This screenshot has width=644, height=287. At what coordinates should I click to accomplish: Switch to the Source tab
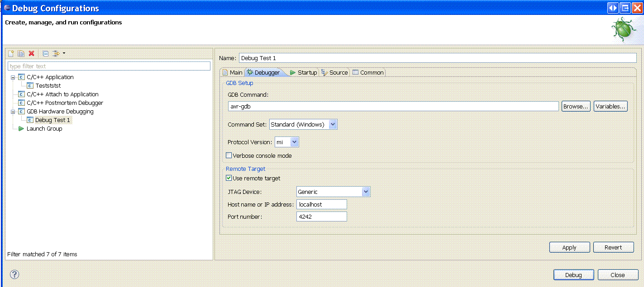pos(334,72)
